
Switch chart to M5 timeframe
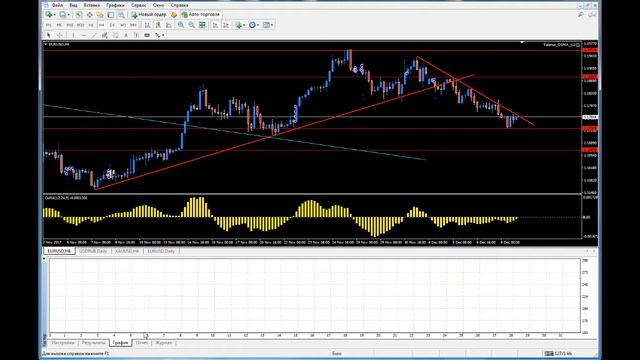[x=59, y=25]
